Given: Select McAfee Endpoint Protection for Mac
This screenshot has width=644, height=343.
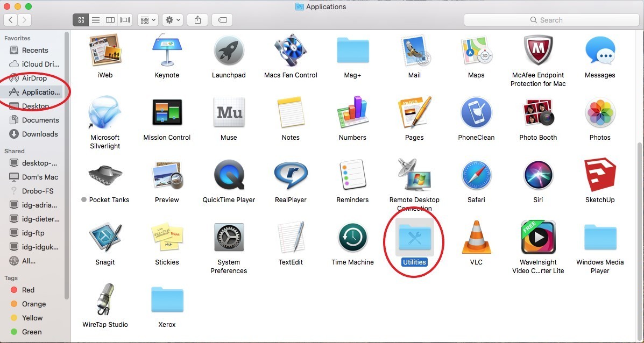Looking at the screenshot, I should pos(538,50).
